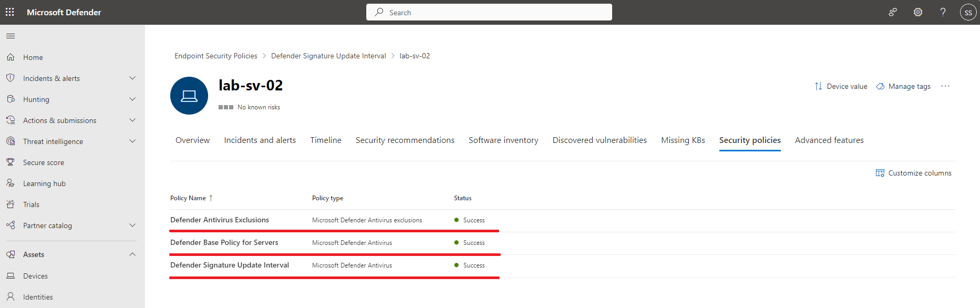Open Software inventory tab

[503, 140]
